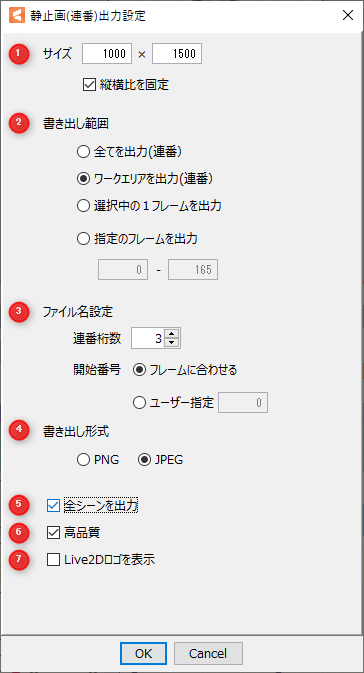Click the height field showing 1500
Viewport: 364px width, 673px height.
pos(177,54)
